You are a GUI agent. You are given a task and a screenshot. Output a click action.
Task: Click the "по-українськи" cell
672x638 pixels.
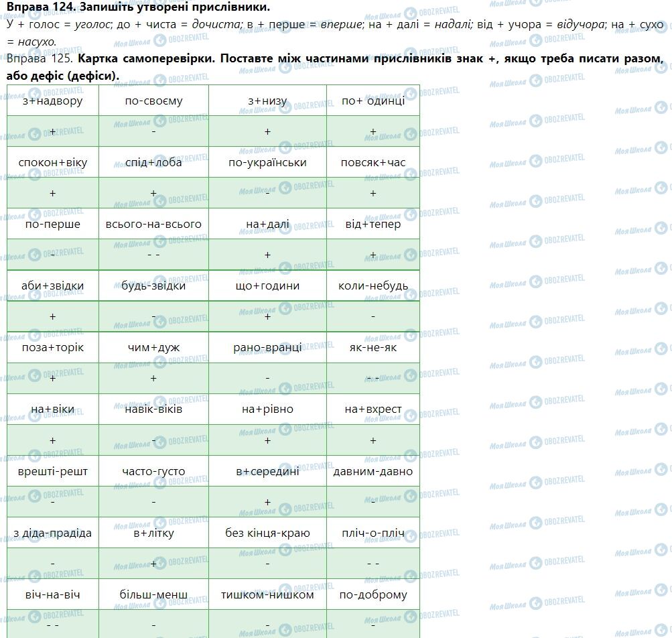click(x=267, y=162)
